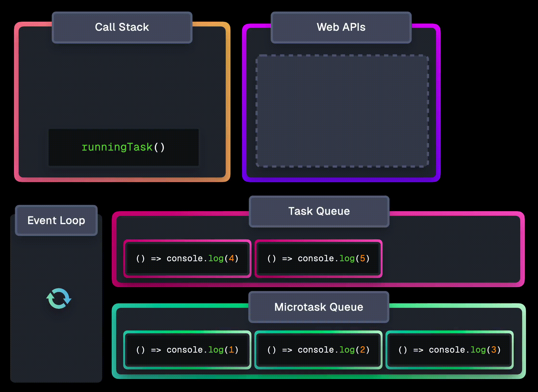Image resolution: width=538 pixels, height=392 pixels.
Task: Click 'console' text in the log(2) card
Action: coord(316,350)
